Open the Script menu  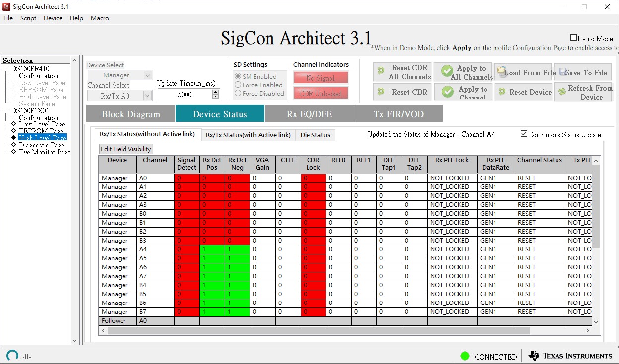pos(28,18)
